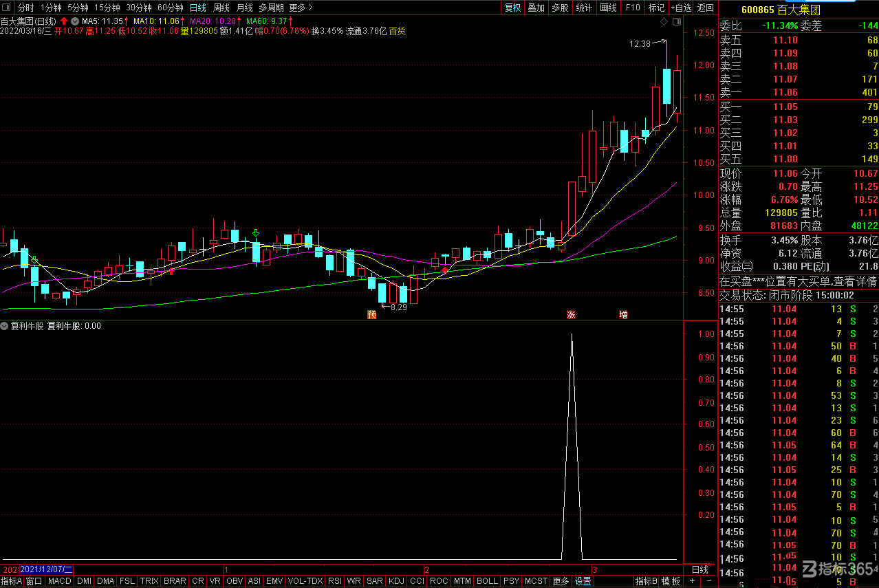Select the FSL indicator
This screenshot has height=588, width=879.
pos(128,581)
